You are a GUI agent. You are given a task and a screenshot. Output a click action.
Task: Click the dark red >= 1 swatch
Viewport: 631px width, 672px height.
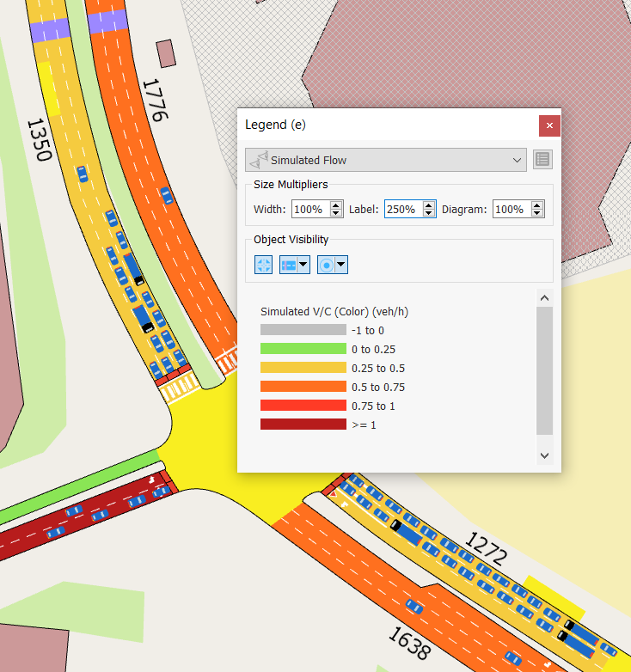303,425
